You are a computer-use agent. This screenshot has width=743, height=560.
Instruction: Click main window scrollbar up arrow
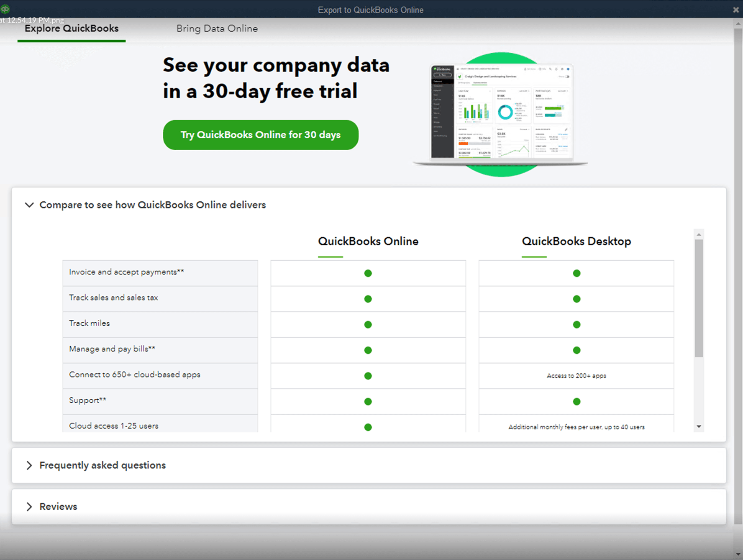coord(738,24)
